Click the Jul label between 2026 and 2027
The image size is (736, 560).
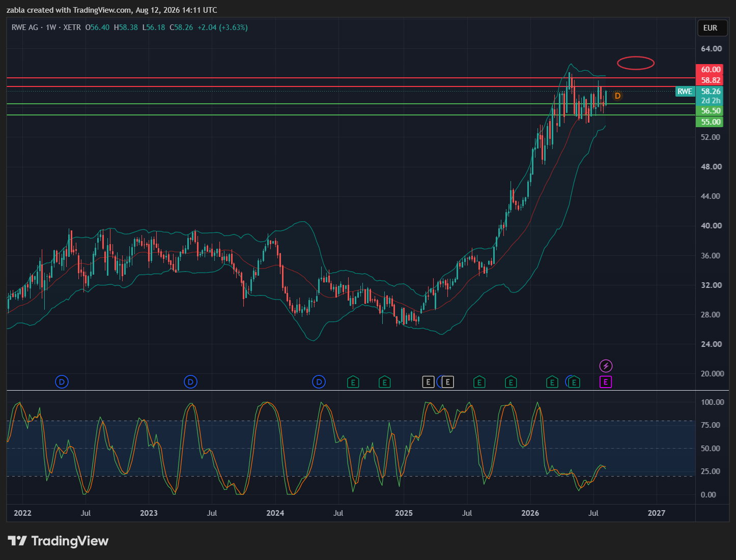[593, 513]
